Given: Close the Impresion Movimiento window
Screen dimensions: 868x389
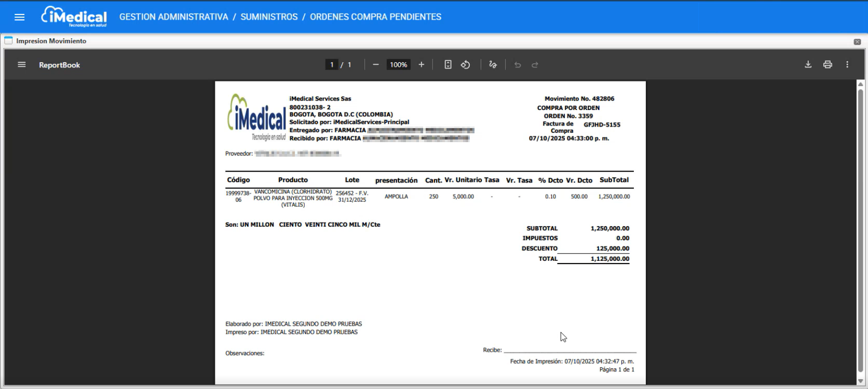Looking at the screenshot, I should [x=857, y=41].
